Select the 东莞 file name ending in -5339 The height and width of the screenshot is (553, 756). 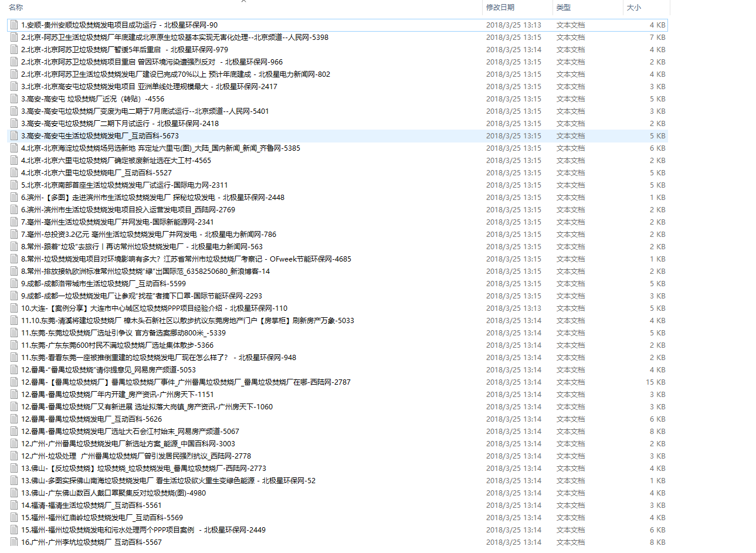coord(123,333)
